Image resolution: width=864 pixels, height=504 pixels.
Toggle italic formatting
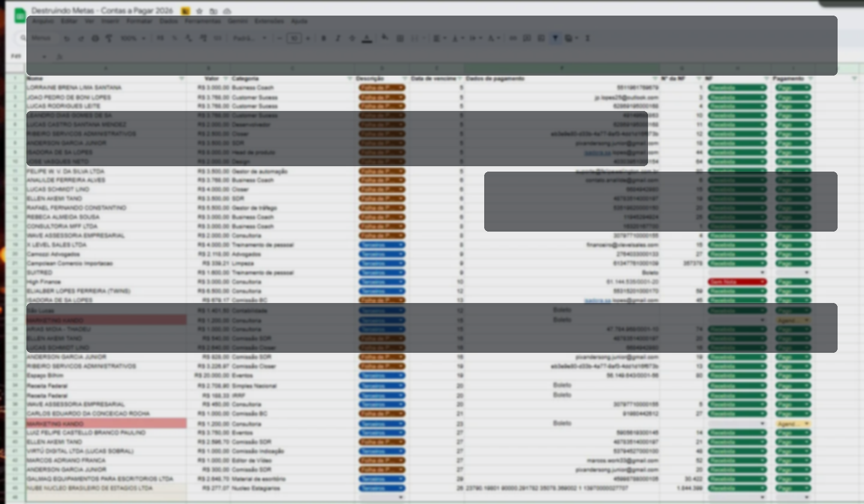point(338,38)
